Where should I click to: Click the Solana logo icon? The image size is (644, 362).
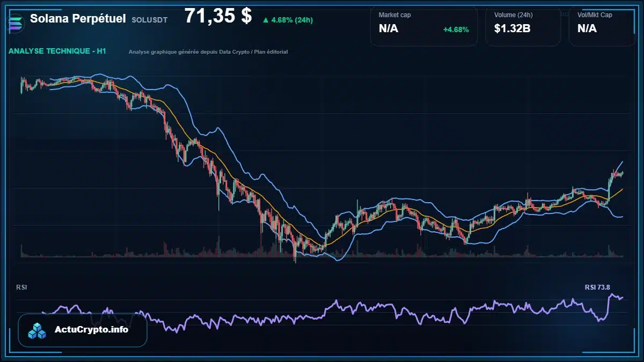pos(16,23)
